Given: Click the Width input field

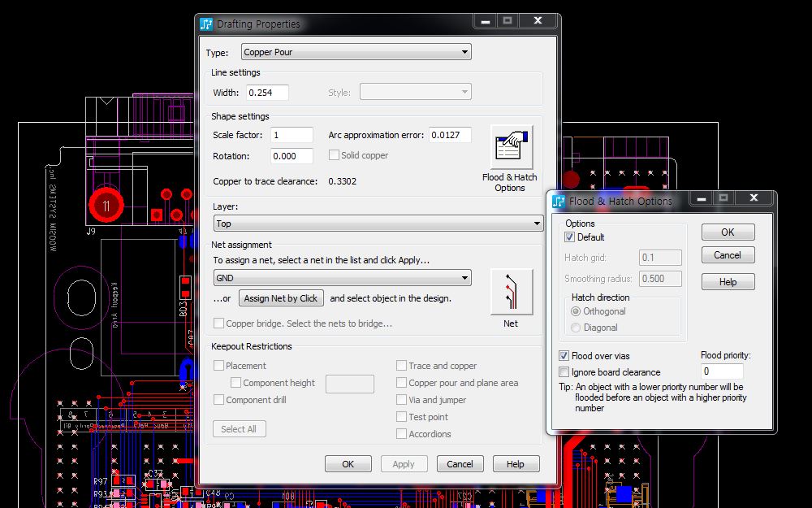Looking at the screenshot, I should tap(267, 93).
